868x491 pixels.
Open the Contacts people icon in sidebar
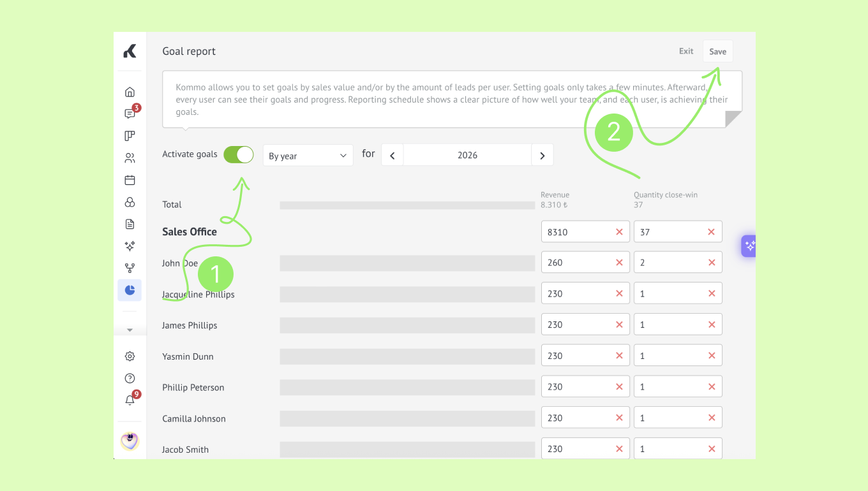click(130, 158)
